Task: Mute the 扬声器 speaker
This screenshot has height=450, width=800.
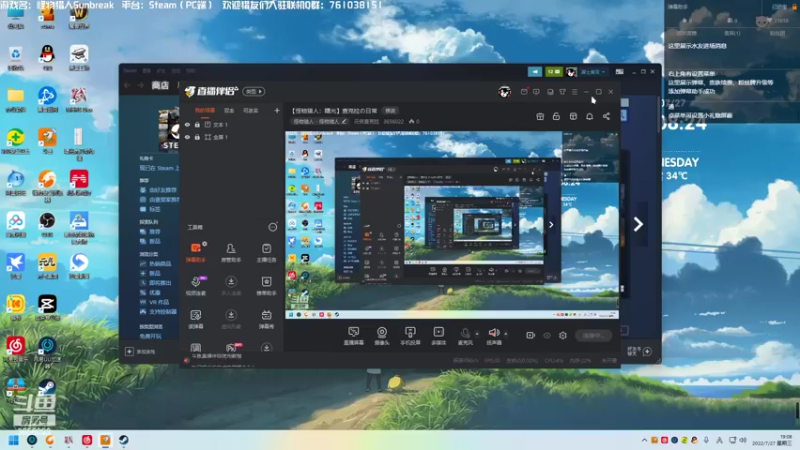Action: tap(493, 336)
